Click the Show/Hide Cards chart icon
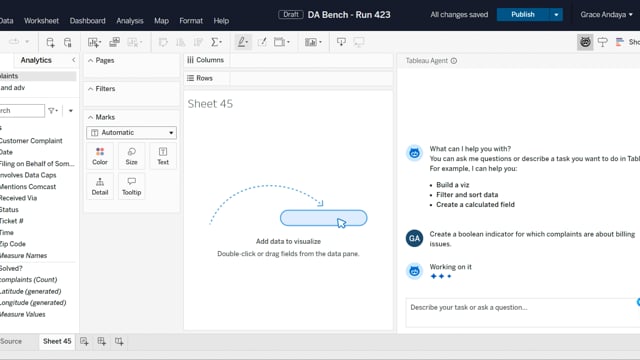This screenshot has width=640, height=360. point(313,42)
